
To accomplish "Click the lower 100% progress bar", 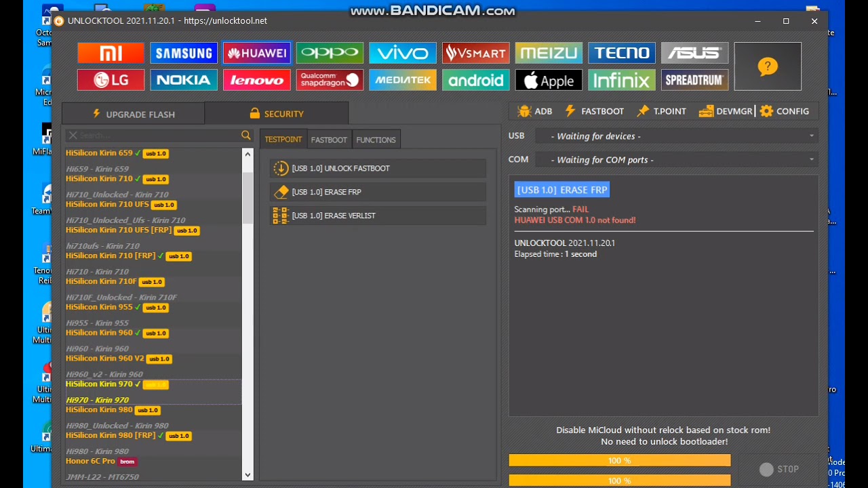I will point(620,481).
